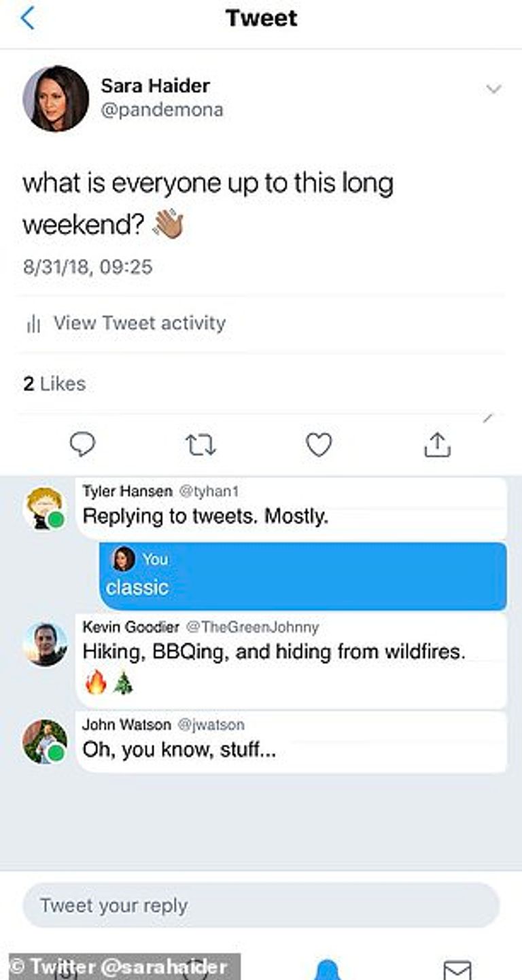522x980 pixels.
Task: Like the tweet with the heart icon
Action: pyautogui.click(x=318, y=445)
